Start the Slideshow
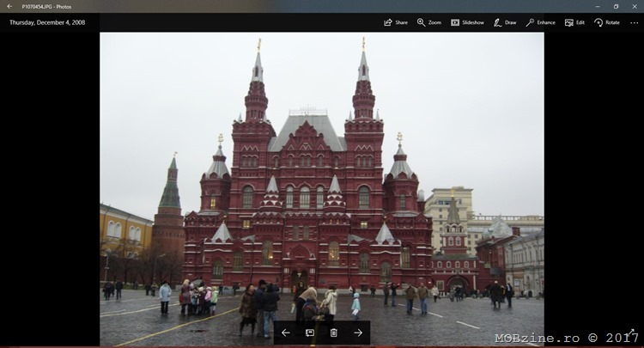The image size is (644, 348). 467,22
